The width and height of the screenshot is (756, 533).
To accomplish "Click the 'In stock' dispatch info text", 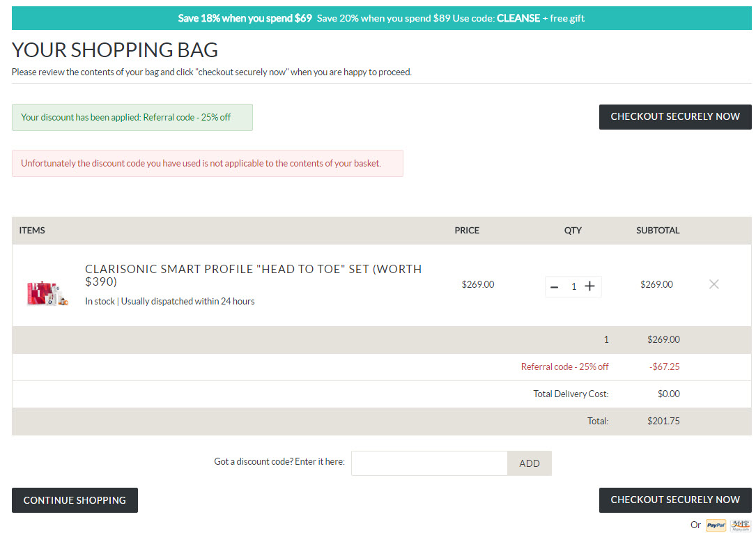I will [170, 301].
